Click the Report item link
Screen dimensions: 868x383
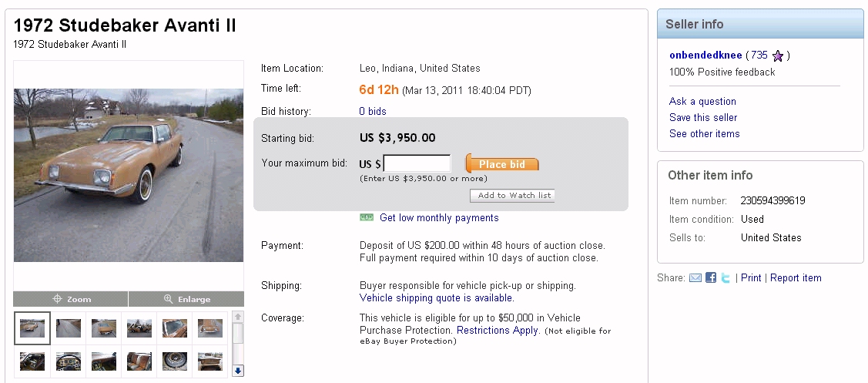(796, 278)
